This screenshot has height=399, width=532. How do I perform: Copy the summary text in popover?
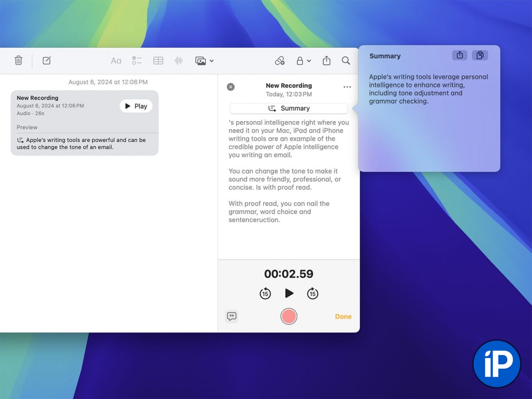(x=480, y=55)
